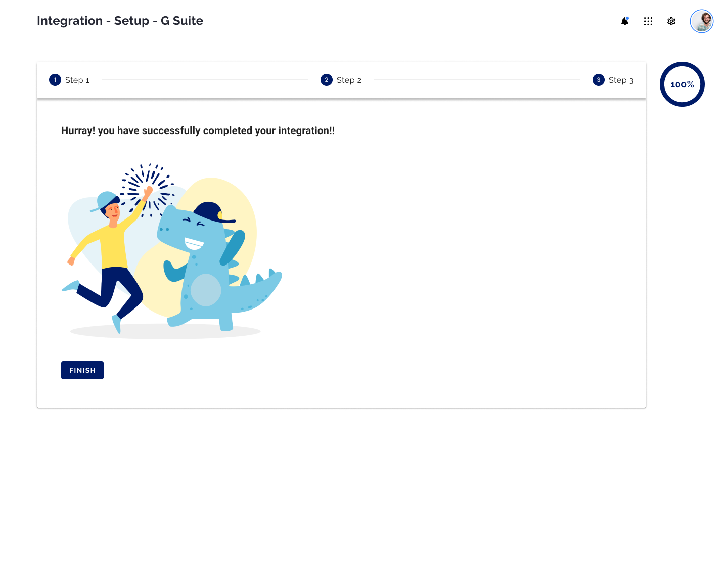Click the Hurray success message text
Image resolution: width=728 pixels, height=573 pixels.
pyautogui.click(x=198, y=130)
